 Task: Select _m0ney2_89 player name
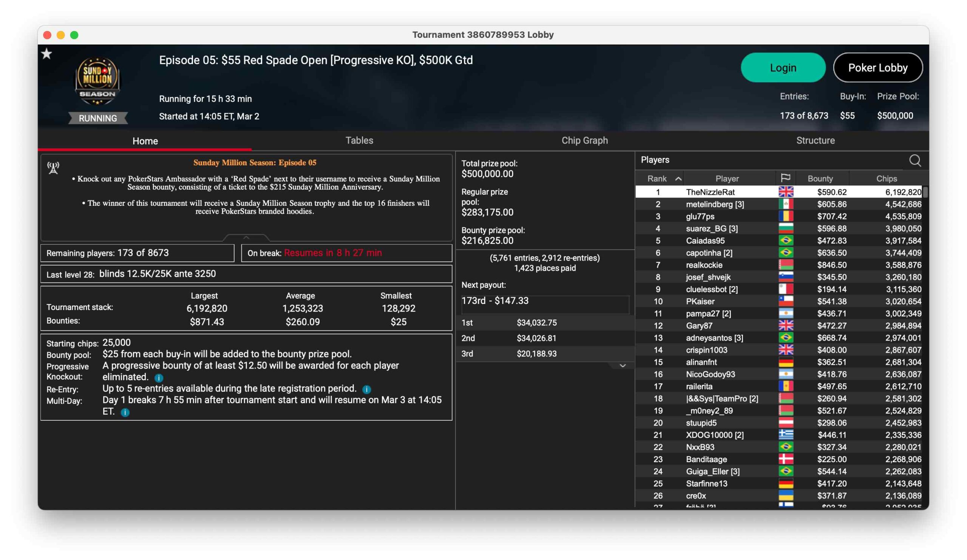click(709, 411)
